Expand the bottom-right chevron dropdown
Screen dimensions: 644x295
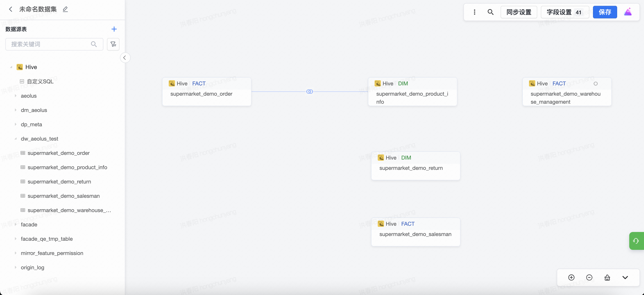625,278
